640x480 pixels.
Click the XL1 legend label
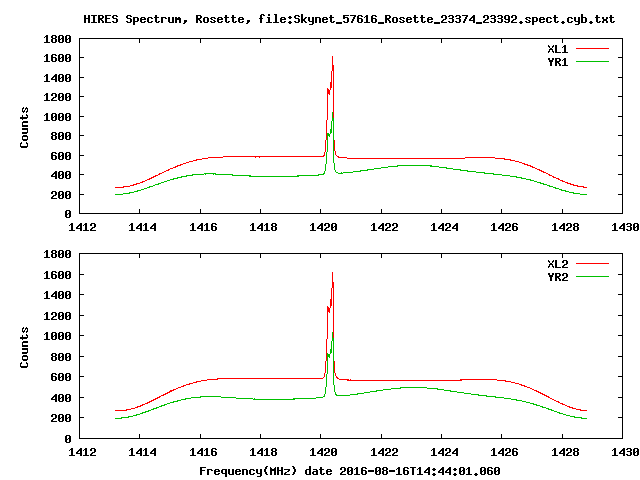558,49
